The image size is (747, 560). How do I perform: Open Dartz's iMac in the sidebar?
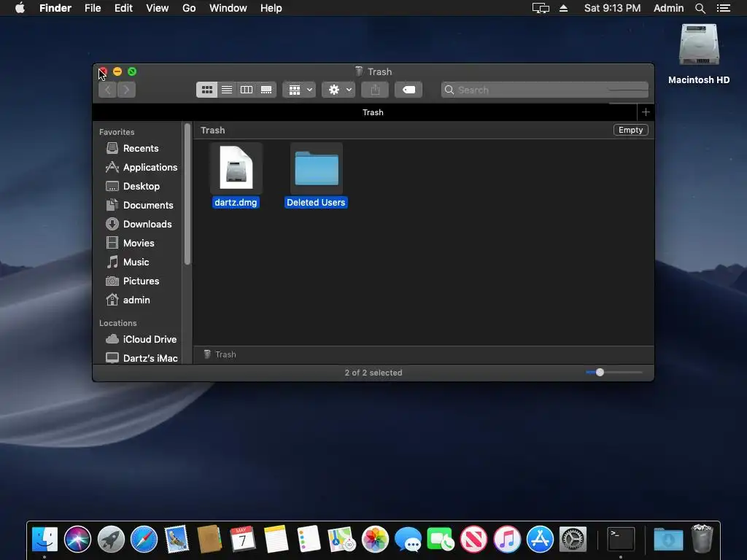click(142, 358)
